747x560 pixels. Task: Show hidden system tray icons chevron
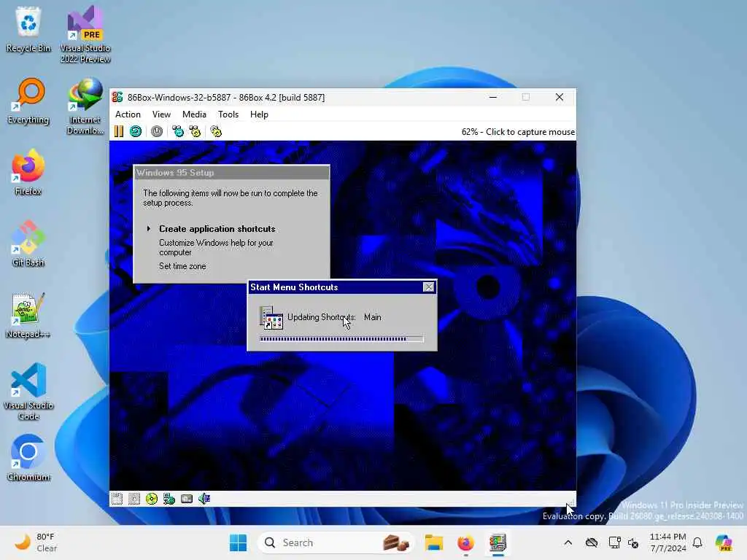568,542
